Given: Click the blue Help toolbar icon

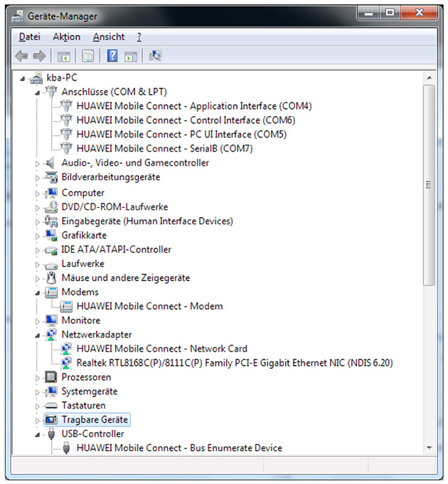Looking at the screenshot, I should 112,56.
